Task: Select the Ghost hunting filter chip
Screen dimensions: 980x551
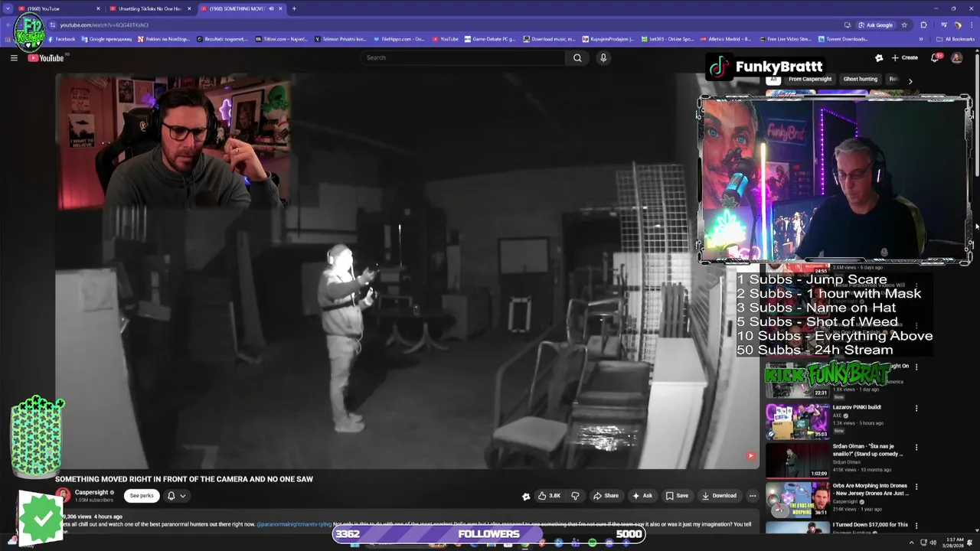Action: coord(861,79)
